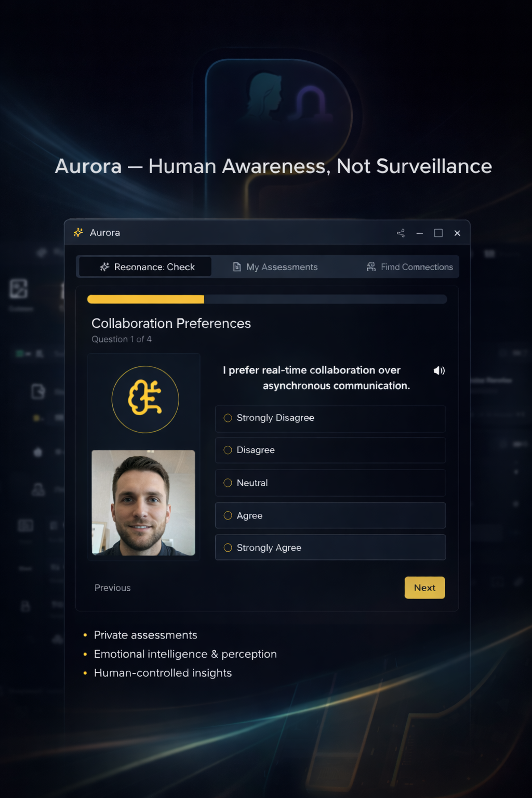Click the yellow assessment progress bar
Viewport: 532px width, 798px height.
click(x=145, y=299)
